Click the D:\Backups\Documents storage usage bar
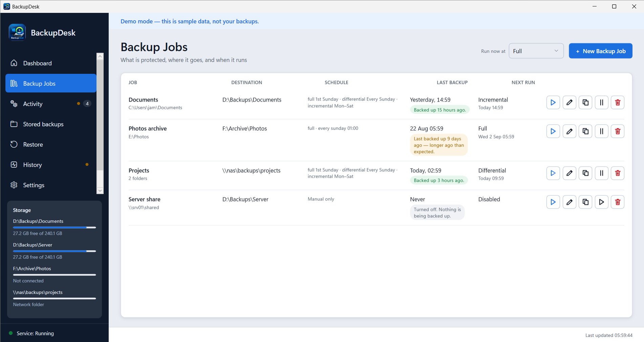 pyautogui.click(x=55, y=228)
